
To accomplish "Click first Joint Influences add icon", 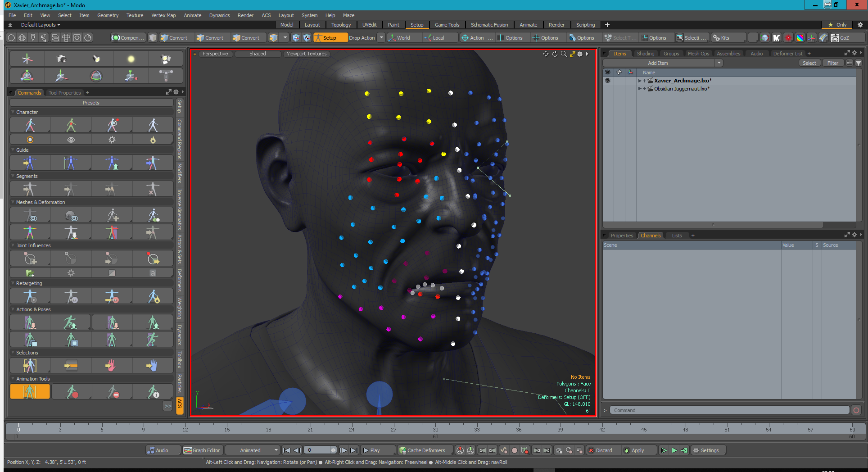I will (30, 258).
